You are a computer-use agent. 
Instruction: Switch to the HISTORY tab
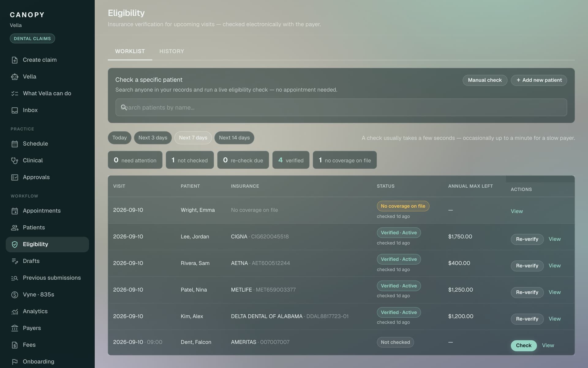[x=171, y=51]
